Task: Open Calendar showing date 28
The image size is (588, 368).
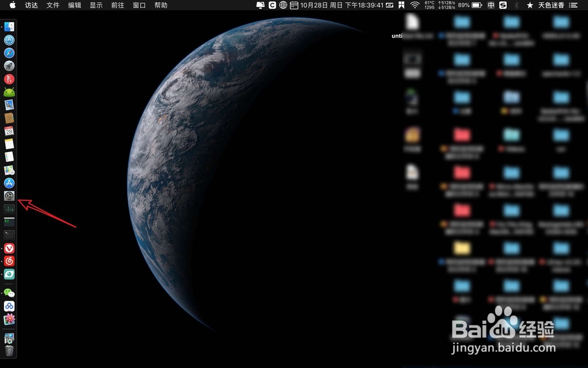Action: (x=9, y=131)
